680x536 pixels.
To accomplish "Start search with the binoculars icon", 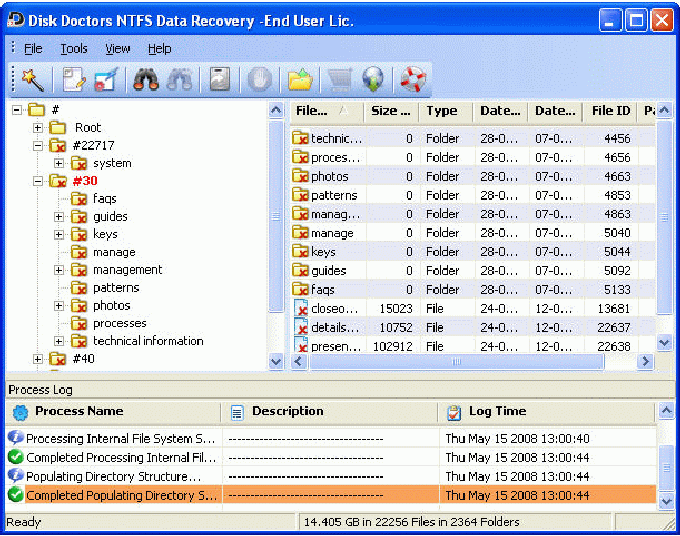I will (x=146, y=80).
